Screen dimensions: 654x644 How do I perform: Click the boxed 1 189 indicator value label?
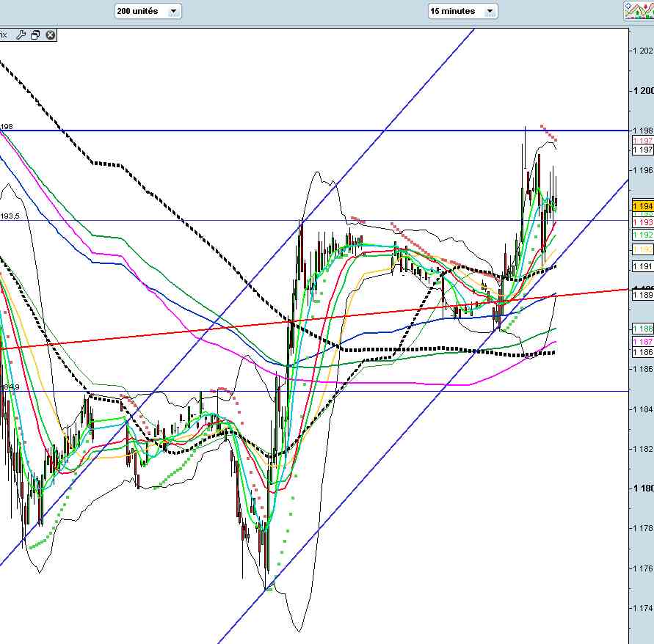click(643, 295)
